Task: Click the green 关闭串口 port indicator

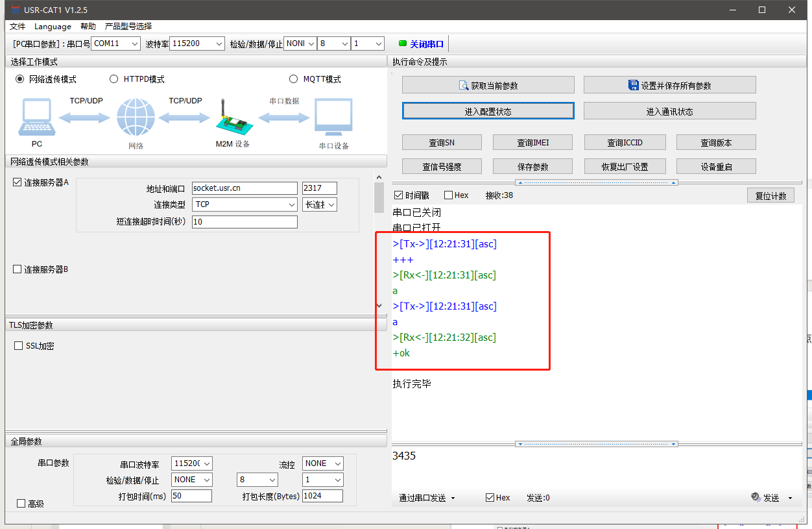Action: click(x=422, y=44)
